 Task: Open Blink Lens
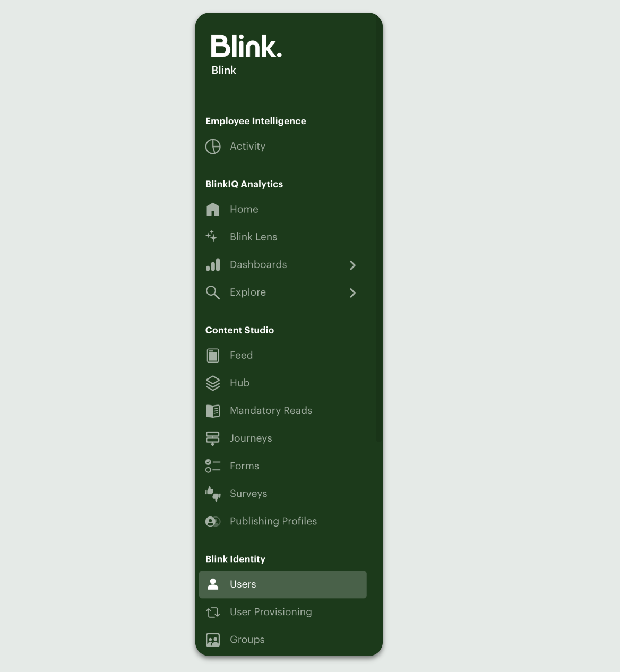pos(282,237)
